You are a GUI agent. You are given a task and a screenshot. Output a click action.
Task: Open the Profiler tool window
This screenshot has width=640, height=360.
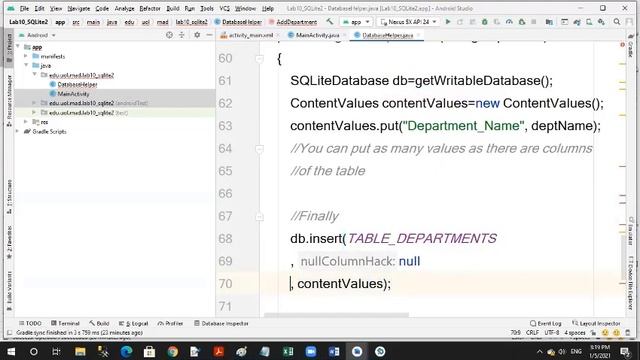tap(170, 323)
